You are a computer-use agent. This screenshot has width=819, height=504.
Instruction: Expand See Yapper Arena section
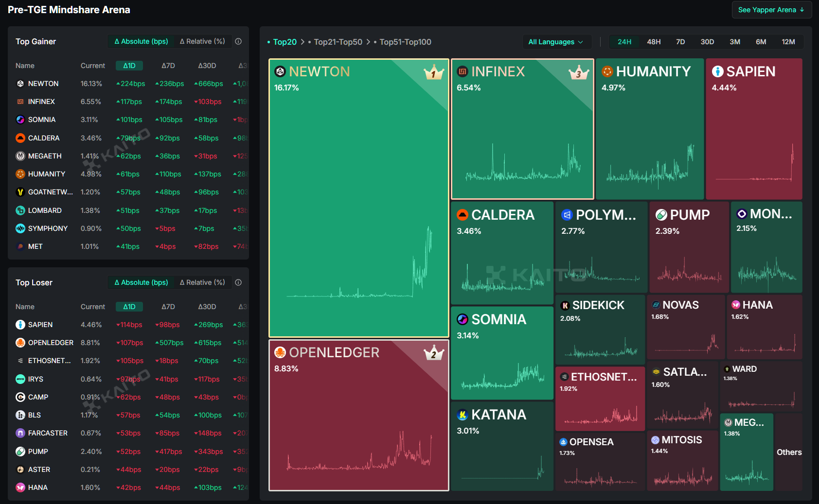(x=771, y=10)
